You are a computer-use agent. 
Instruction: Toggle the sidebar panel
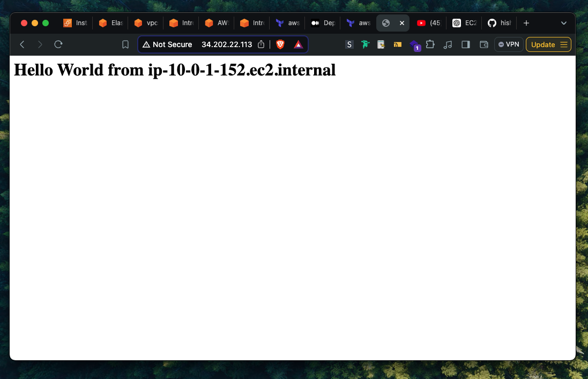(466, 44)
